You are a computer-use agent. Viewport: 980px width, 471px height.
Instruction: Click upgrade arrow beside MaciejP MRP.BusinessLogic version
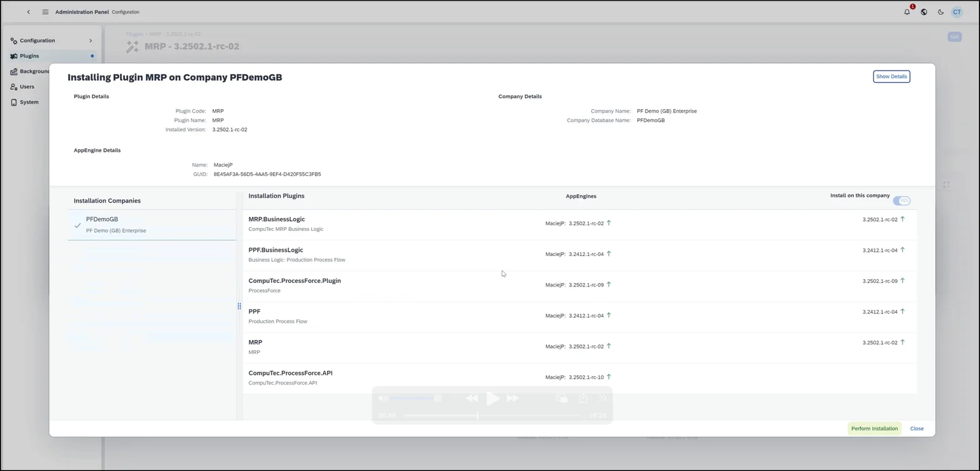pyautogui.click(x=609, y=223)
